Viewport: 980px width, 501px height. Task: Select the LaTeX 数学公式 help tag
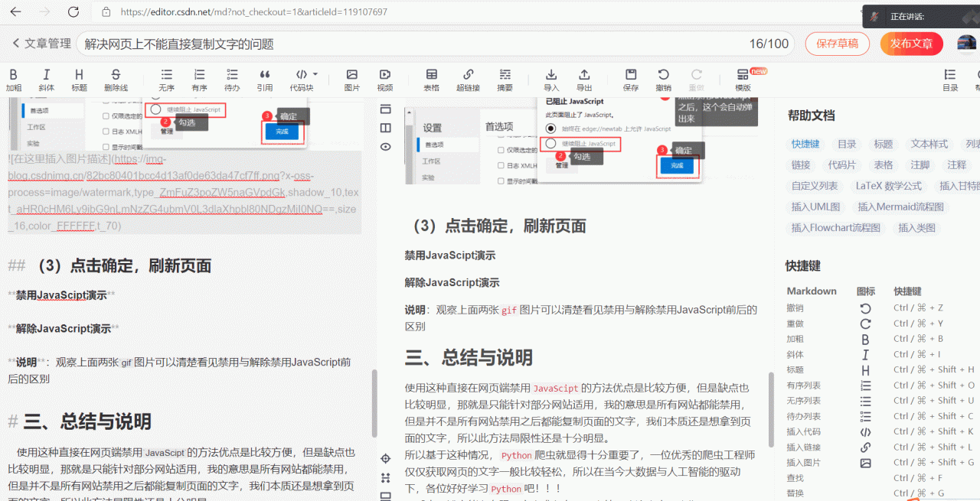coord(889,185)
